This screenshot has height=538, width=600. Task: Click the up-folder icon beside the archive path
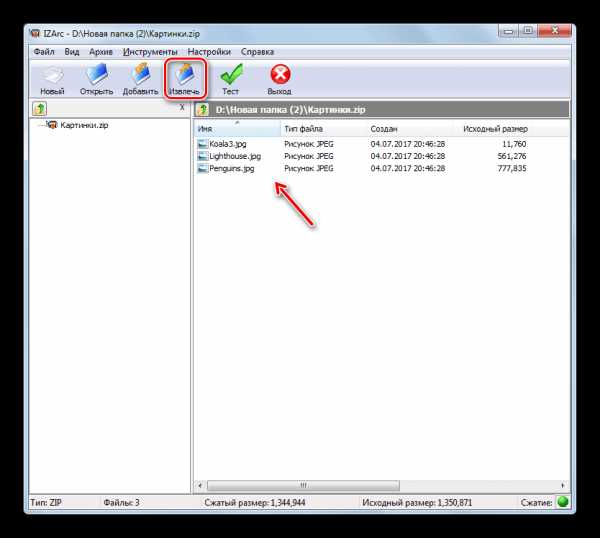pyautogui.click(x=202, y=110)
